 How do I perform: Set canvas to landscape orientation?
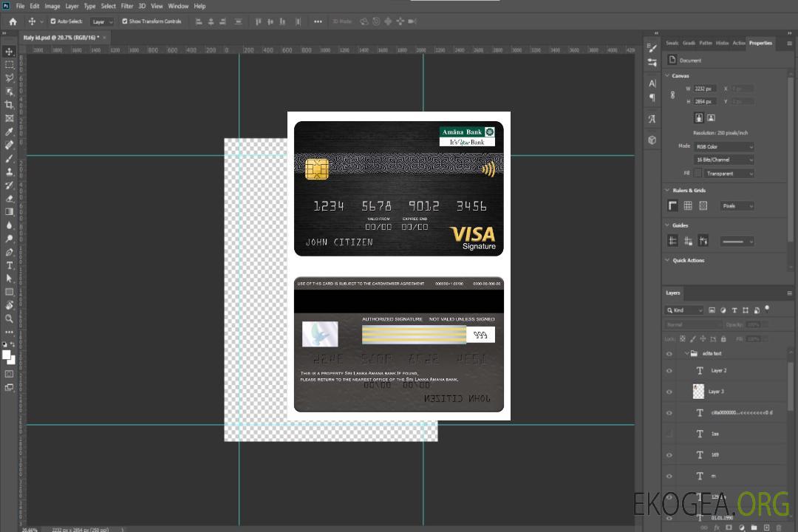coord(711,117)
